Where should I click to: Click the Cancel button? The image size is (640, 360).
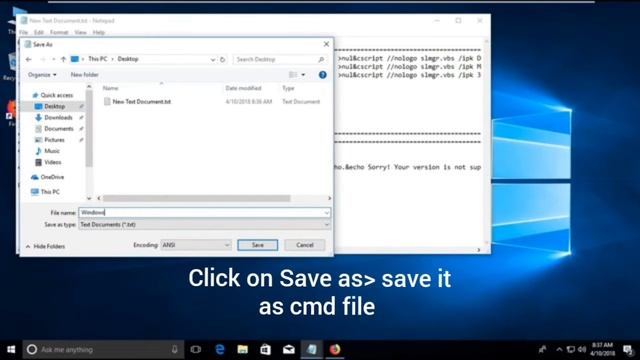click(x=304, y=245)
